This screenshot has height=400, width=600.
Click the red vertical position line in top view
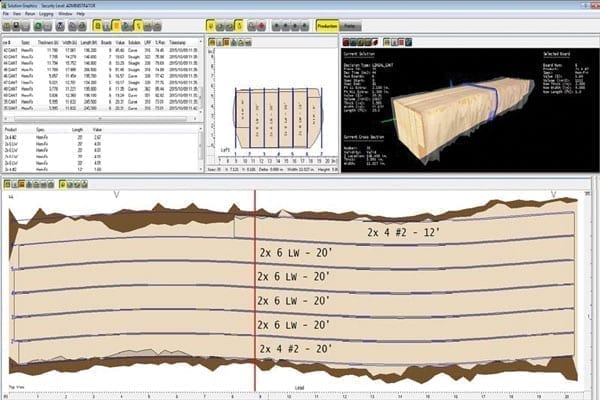coord(255,291)
